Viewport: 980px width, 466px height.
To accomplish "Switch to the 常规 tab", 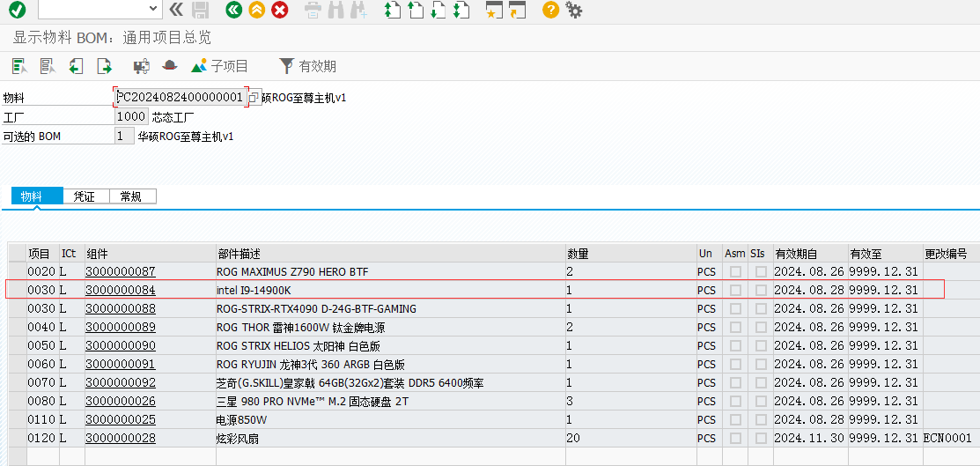I will pyautogui.click(x=132, y=196).
